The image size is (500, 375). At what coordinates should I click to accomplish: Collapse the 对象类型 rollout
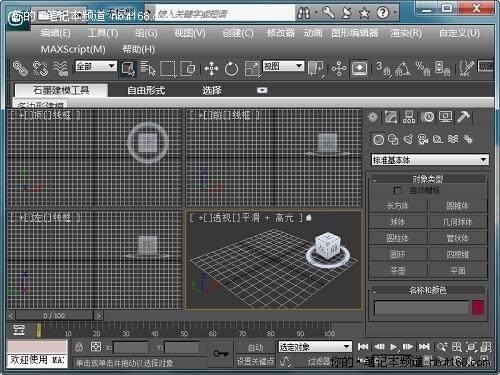[428, 179]
